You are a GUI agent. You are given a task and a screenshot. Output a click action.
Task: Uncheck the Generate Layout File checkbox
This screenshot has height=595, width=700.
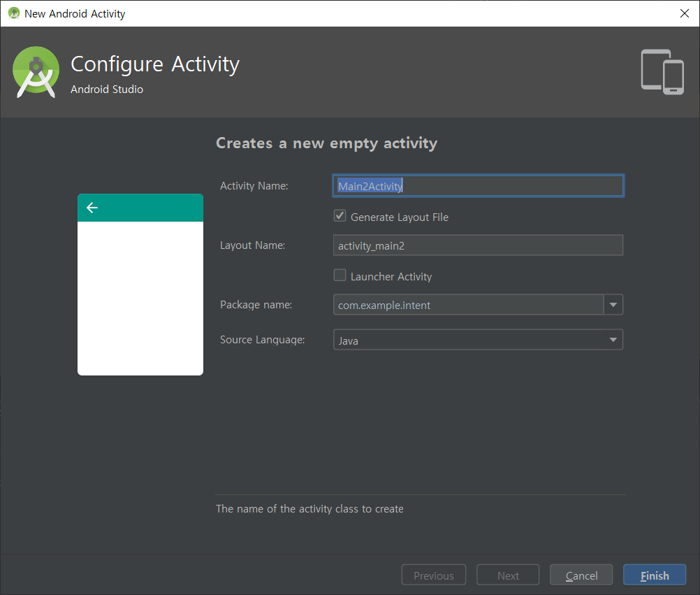[x=340, y=216]
